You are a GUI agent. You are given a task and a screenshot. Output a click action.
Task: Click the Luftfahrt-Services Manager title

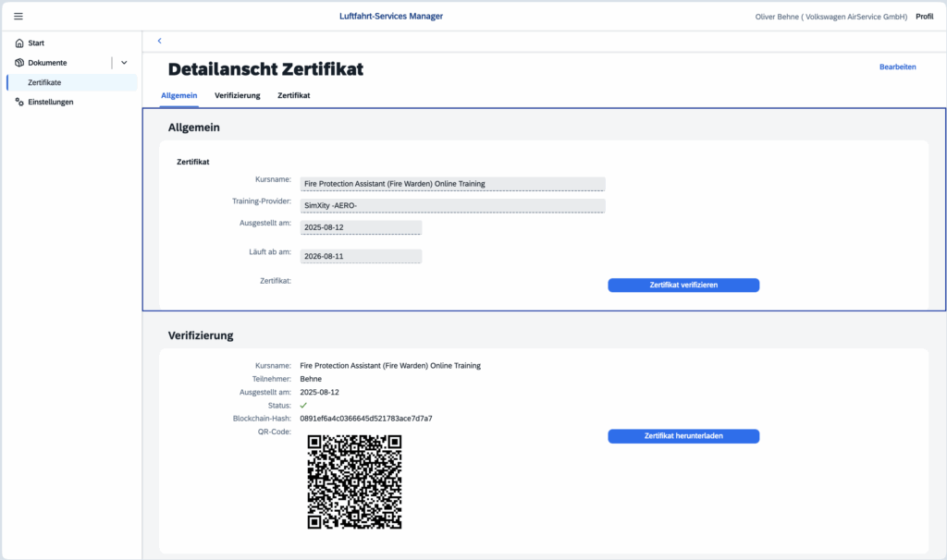click(391, 17)
